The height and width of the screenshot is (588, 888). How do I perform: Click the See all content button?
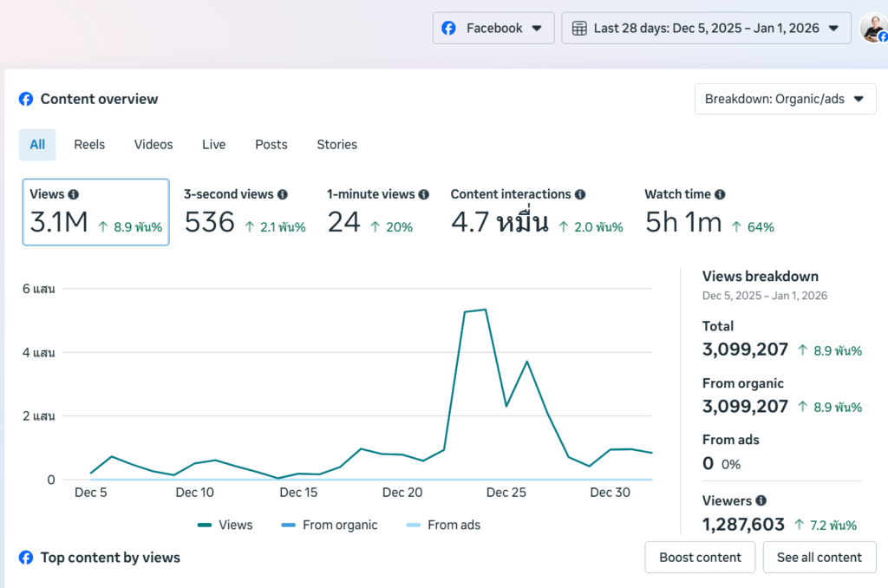pos(819,558)
